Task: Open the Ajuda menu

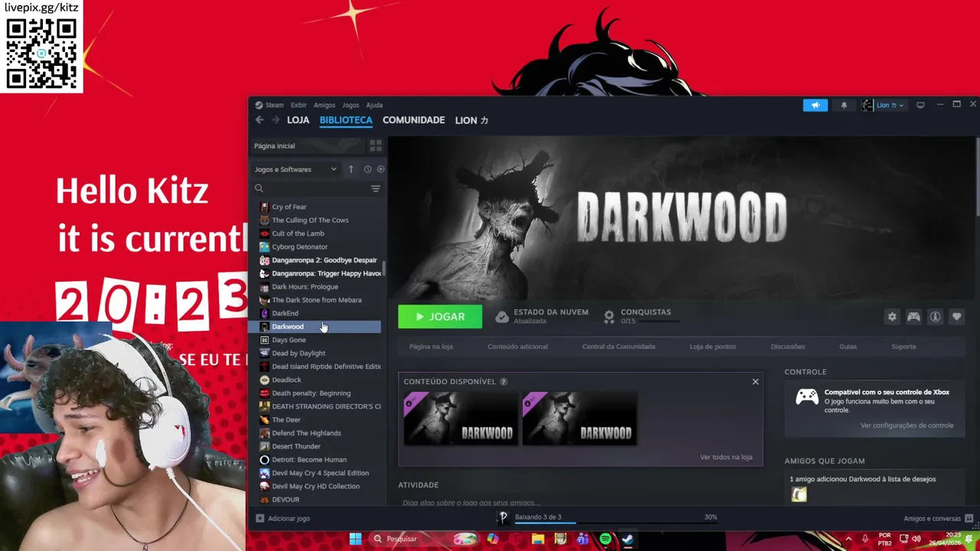Action: coord(374,105)
